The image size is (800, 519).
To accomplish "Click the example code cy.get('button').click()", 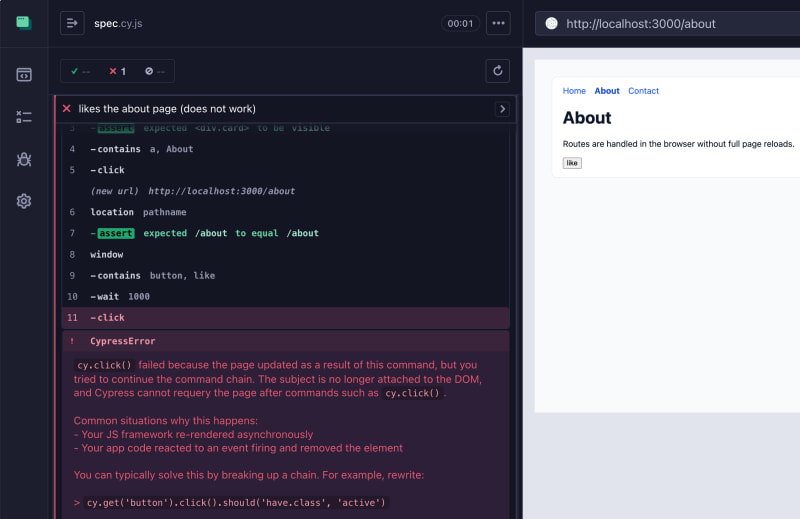I will (x=236, y=503).
